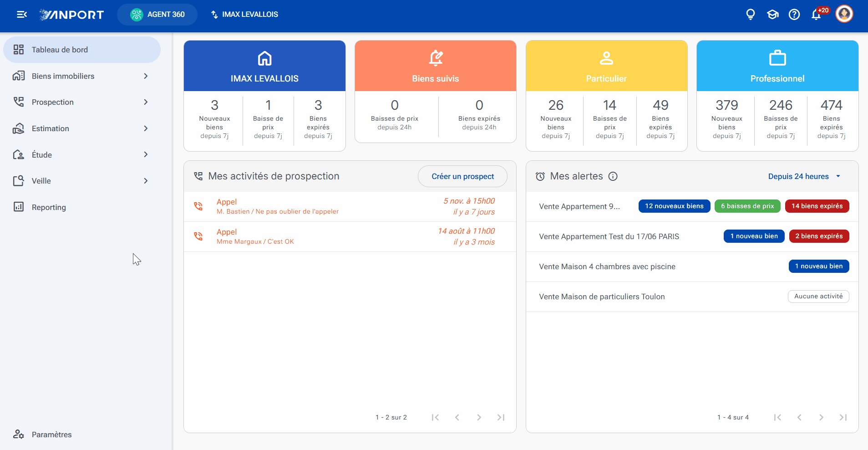Click the Prospection phone icon
The width and height of the screenshot is (868, 450).
tap(19, 102)
